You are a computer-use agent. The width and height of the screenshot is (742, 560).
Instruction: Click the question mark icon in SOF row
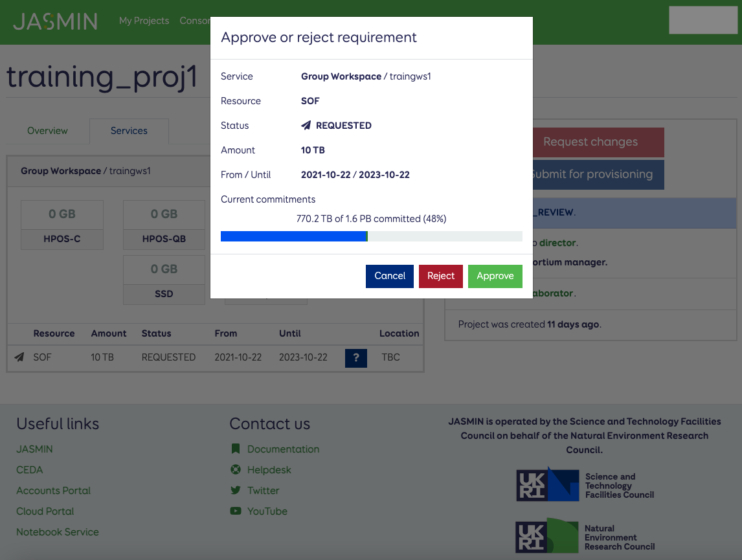pyautogui.click(x=355, y=358)
